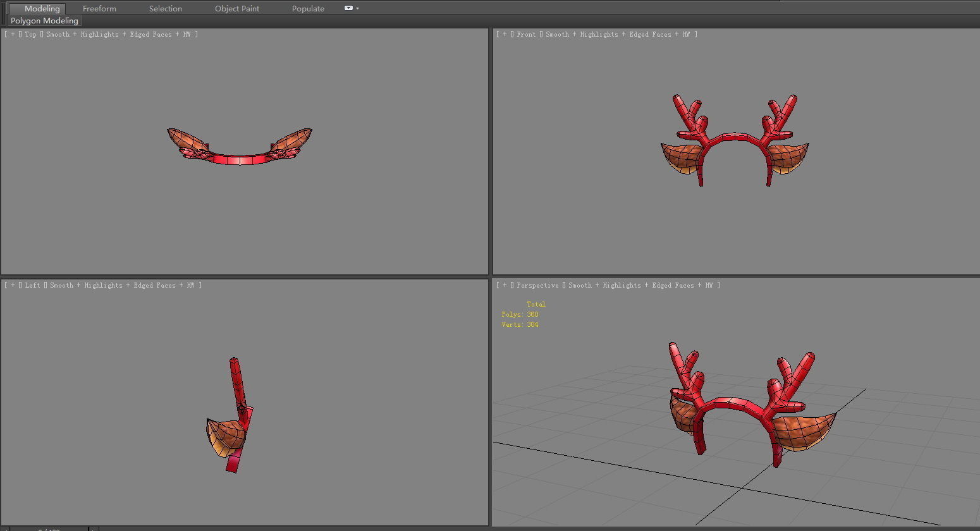Screen dimensions: 980x531
Task: Open the Top viewport [+] general menu
Action: pyautogui.click(x=13, y=35)
